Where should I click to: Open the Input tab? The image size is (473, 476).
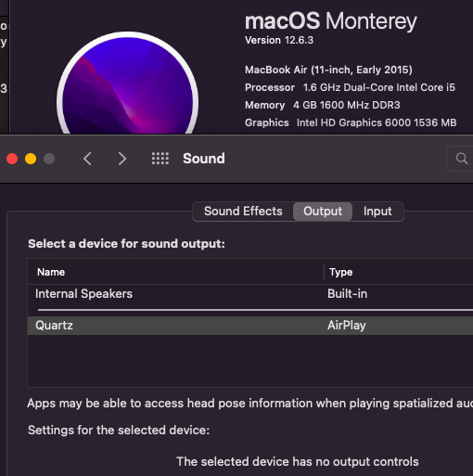click(x=377, y=212)
